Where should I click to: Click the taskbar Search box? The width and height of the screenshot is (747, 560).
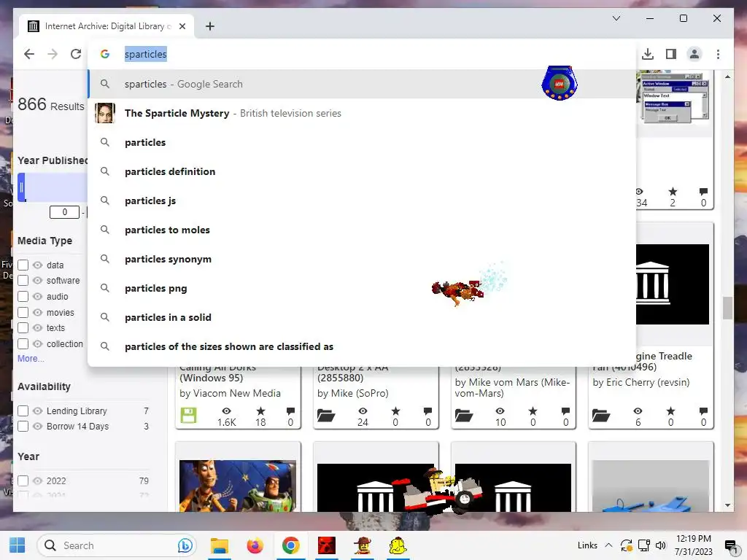tap(117, 545)
